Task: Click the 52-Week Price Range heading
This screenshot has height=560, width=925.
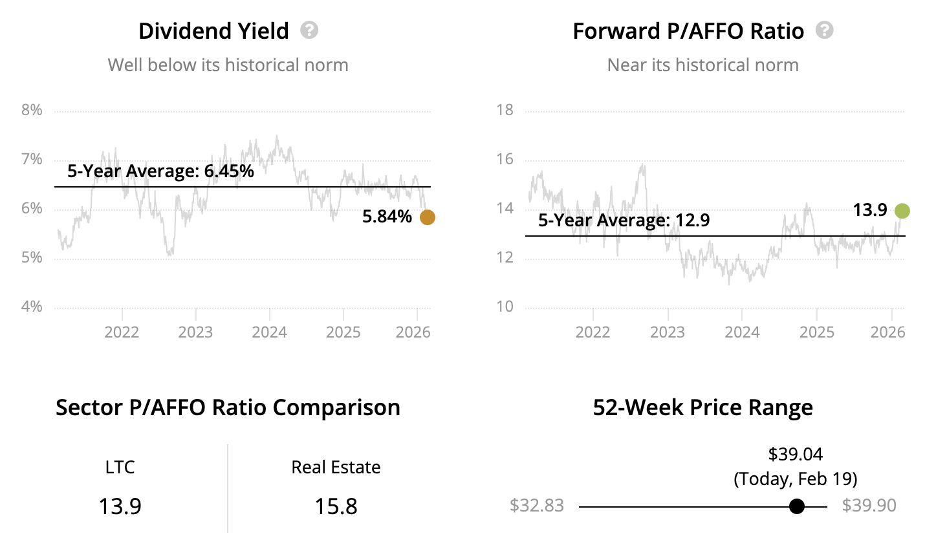Action: tap(702, 408)
